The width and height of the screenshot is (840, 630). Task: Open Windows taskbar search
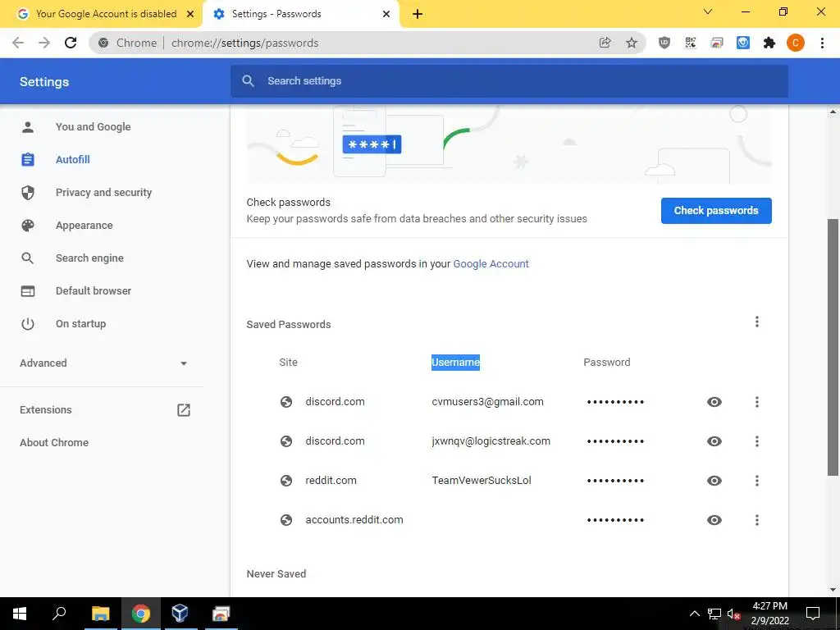click(59, 614)
